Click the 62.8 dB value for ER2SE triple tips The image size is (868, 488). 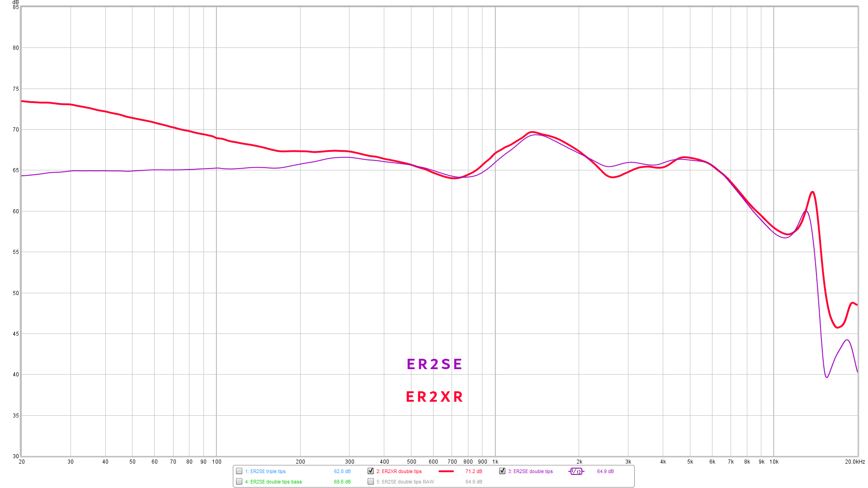[342, 471]
